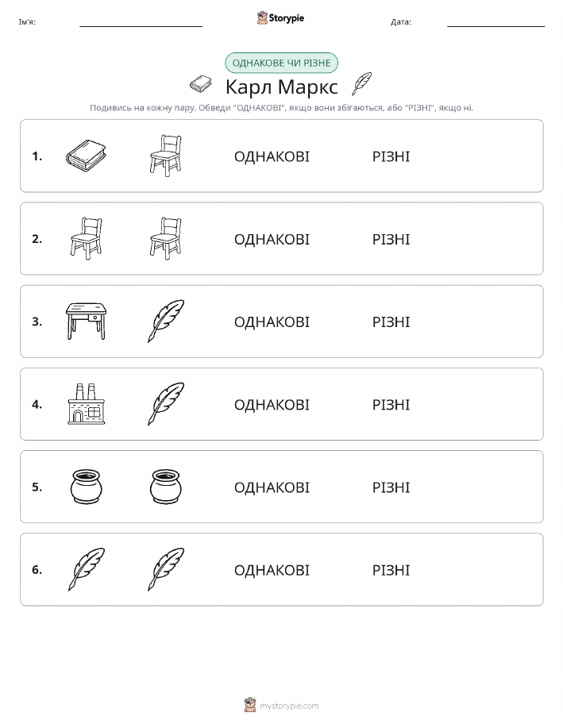This screenshot has width=563, height=728.
Task: Click the Дата date line field
Action: 496,22
